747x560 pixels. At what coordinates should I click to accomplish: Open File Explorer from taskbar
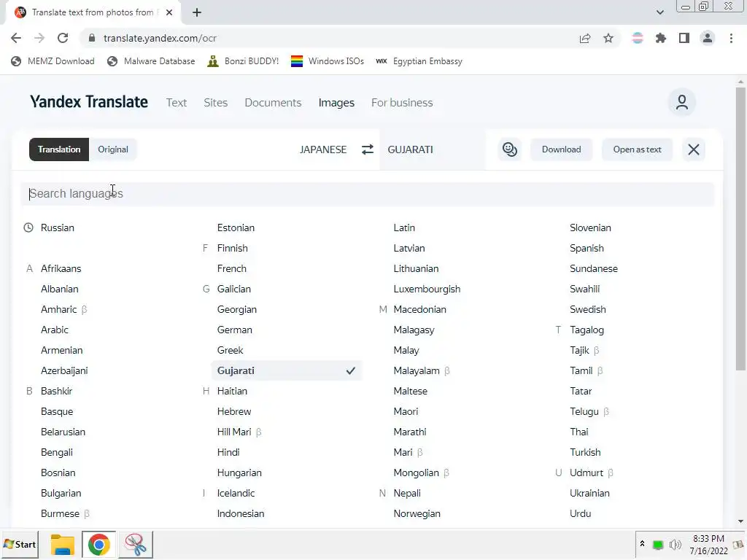[x=63, y=544]
